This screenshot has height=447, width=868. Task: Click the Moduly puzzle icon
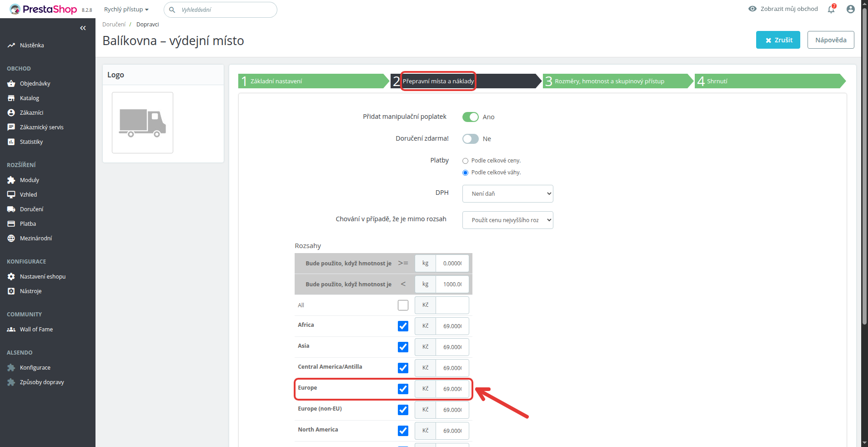click(x=11, y=180)
